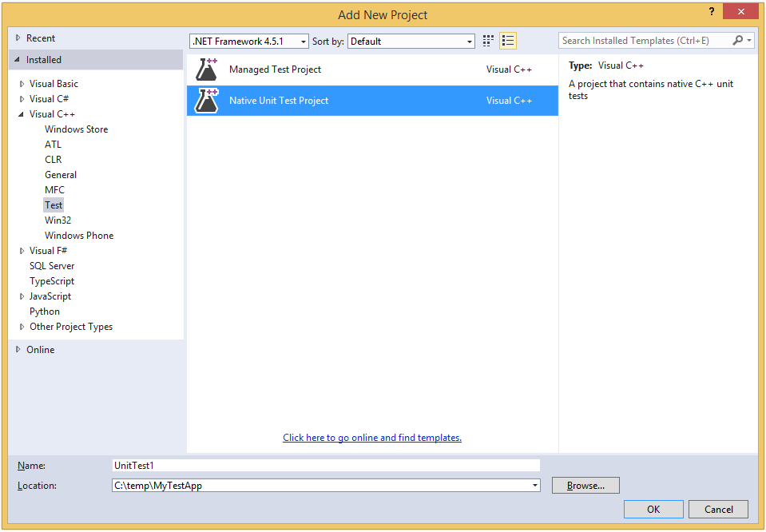
Task: Collapse the Installed section
Action: tap(18, 60)
